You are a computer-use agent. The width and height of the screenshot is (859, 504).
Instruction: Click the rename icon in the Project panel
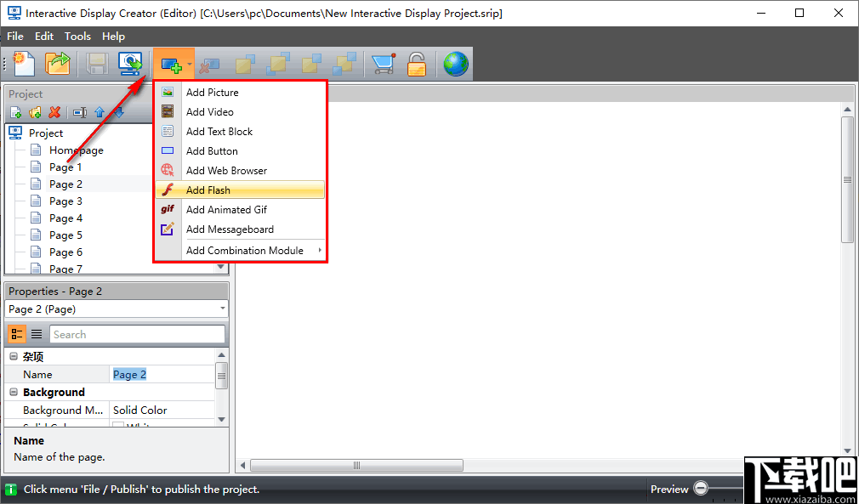tap(81, 113)
